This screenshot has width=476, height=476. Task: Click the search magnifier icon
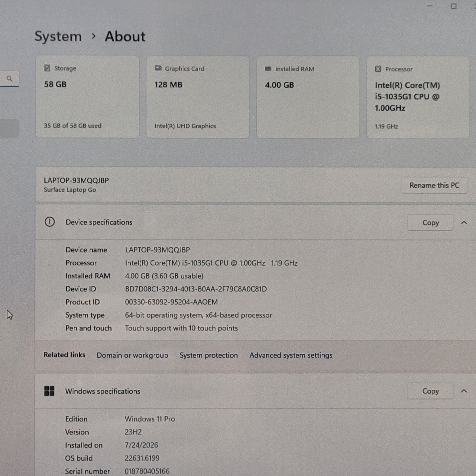pos(10,79)
